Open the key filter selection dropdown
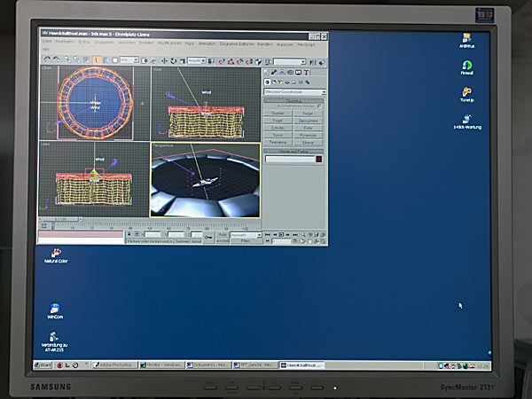Screen dimensions: 532x399 point(246,235)
